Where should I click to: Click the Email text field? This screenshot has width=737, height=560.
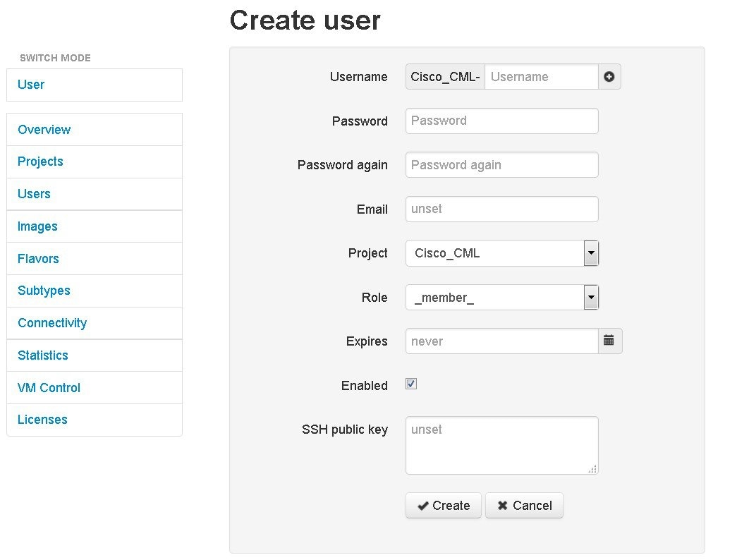(501, 209)
